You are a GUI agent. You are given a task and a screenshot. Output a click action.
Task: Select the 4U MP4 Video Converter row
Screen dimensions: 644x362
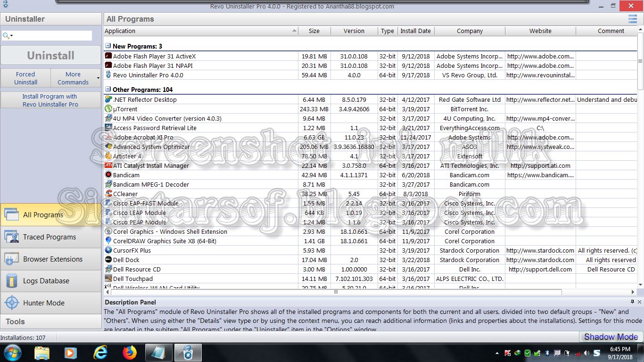[x=370, y=118]
